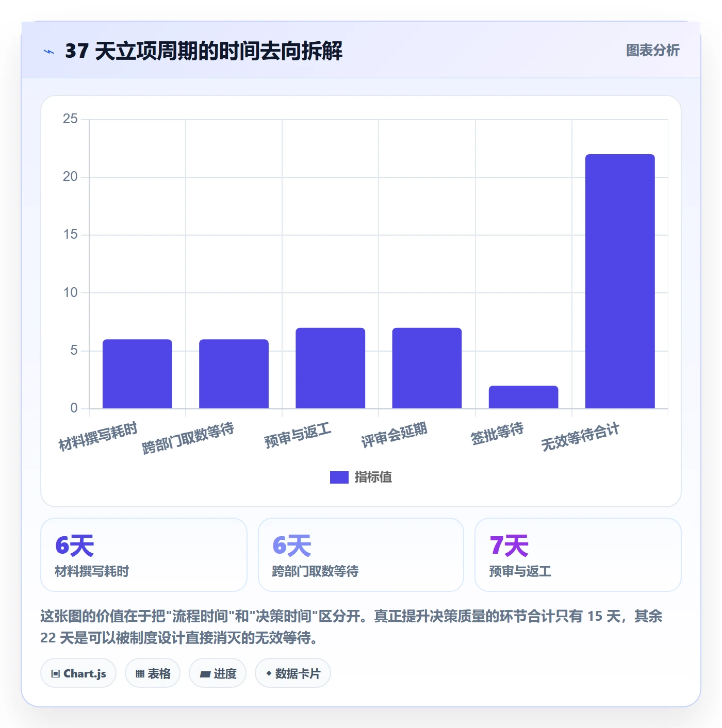Screen dimensions: 722x728
Task: Select the 材料撰写耗时 bar in the chart
Action: (137, 374)
